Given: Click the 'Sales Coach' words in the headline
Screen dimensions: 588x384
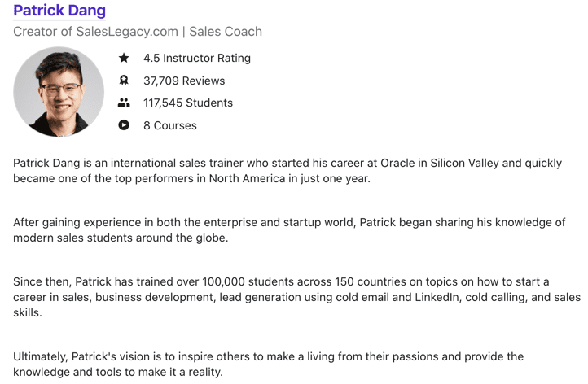Looking at the screenshot, I should [226, 32].
